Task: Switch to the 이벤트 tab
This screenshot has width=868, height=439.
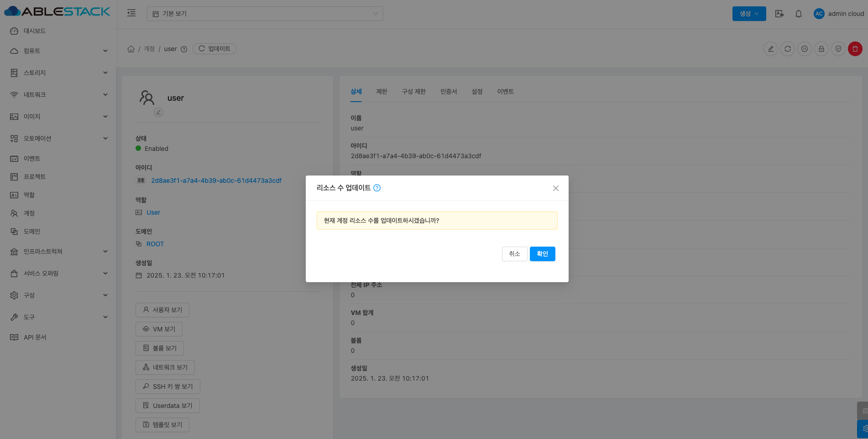Action: click(x=505, y=92)
